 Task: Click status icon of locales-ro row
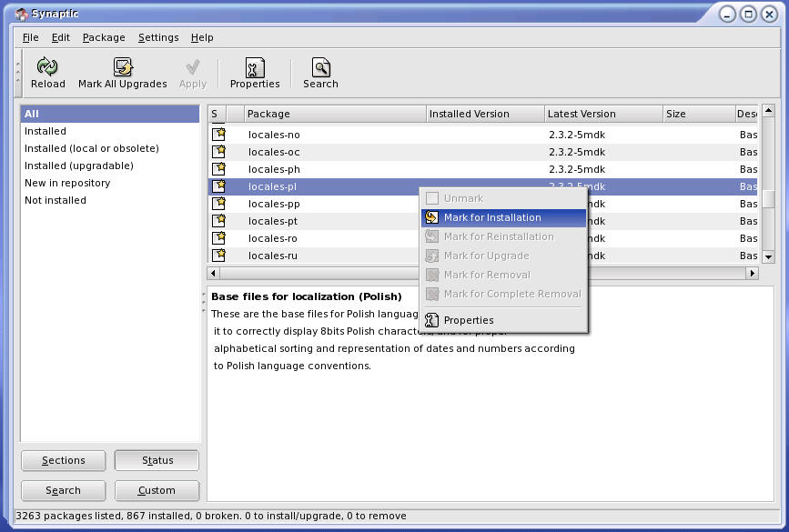pyautogui.click(x=218, y=237)
